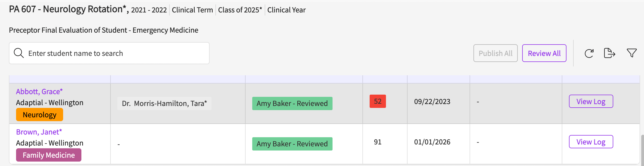Image resolution: width=644 pixels, height=166 pixels.
Task: Click the Family Medicine tag
Action: pyautogui.click(x=49, y=155)
